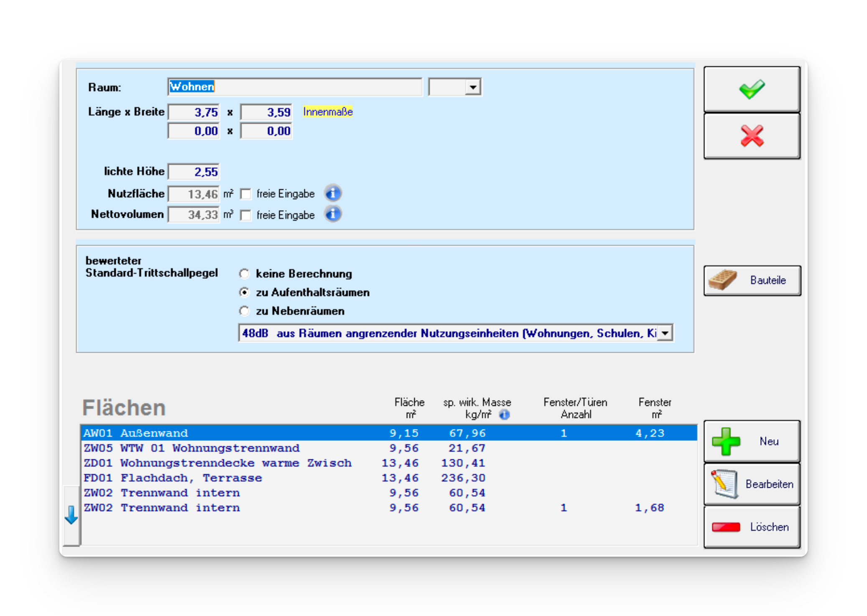Select zu Nebenräumen option
Screen dimensions: 867x616
[x=244, y=311]
